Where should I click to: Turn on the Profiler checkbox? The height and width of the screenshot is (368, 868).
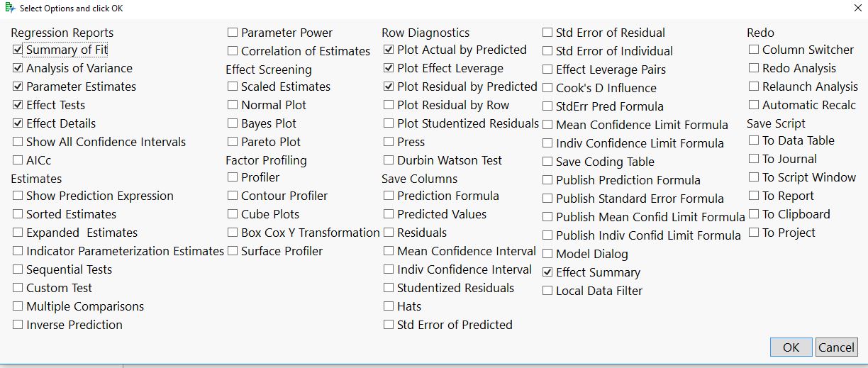click(x=233, y=178)
